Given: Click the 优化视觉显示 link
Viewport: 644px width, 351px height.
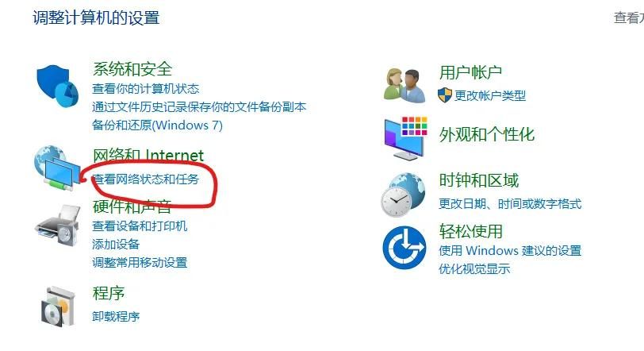Looking at the screenshot, I should point(474,268).
